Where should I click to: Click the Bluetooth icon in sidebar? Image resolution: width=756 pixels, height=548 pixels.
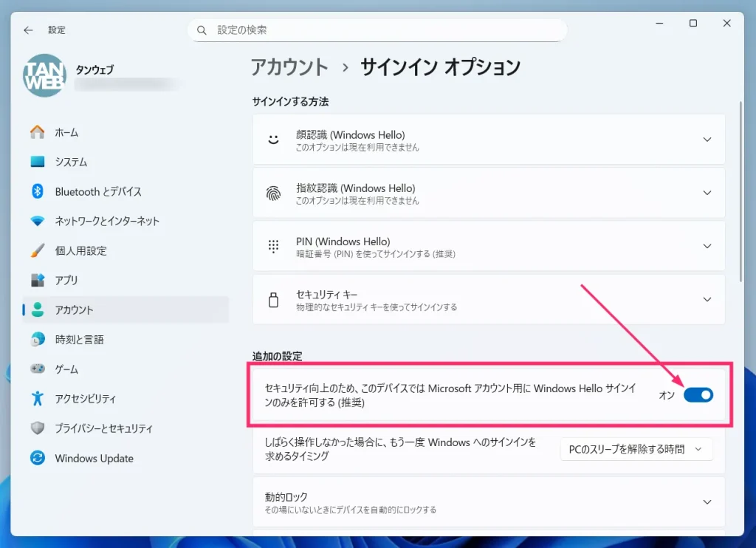tap(37, 191)
